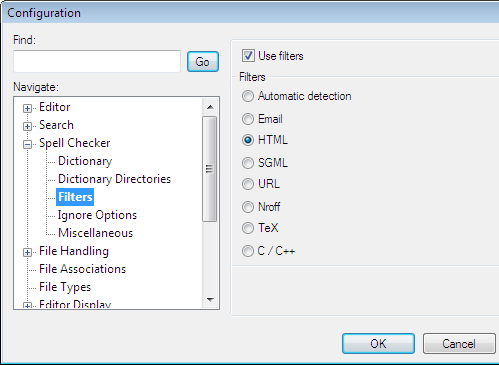The width and height of the screenshot is (499, 365).
Task: Open the File Associations page
Action: point(82,269)
